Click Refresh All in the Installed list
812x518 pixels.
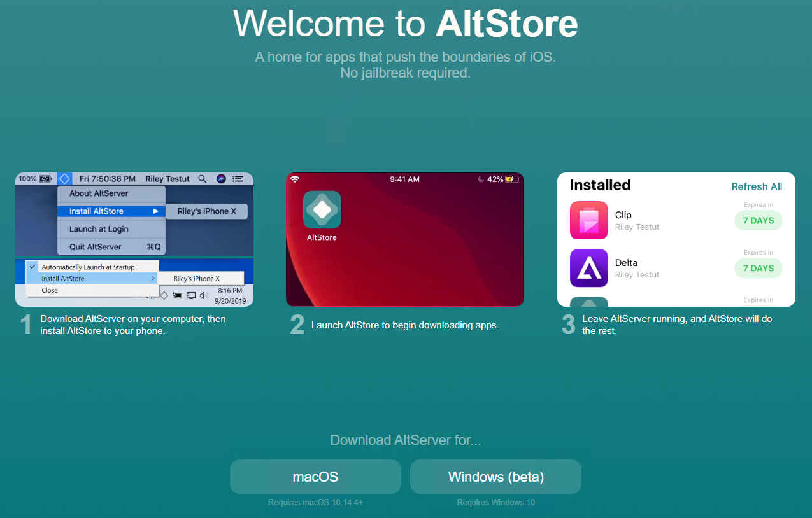click(757, 186)
